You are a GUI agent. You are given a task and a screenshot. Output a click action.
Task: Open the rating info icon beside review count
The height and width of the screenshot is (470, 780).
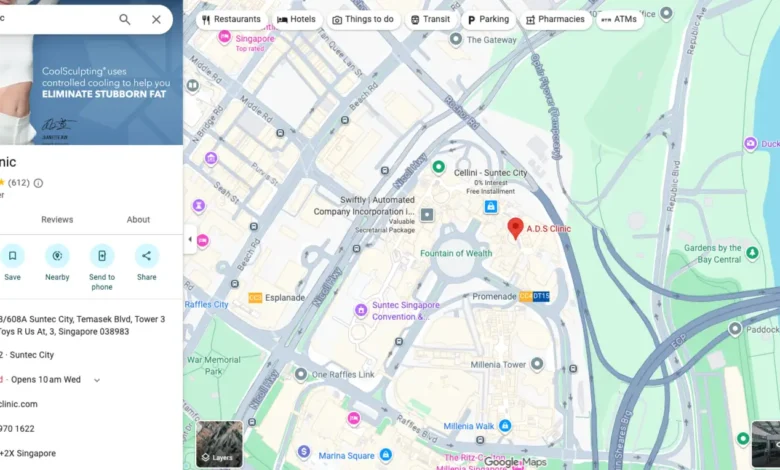(x=38, y=183)
